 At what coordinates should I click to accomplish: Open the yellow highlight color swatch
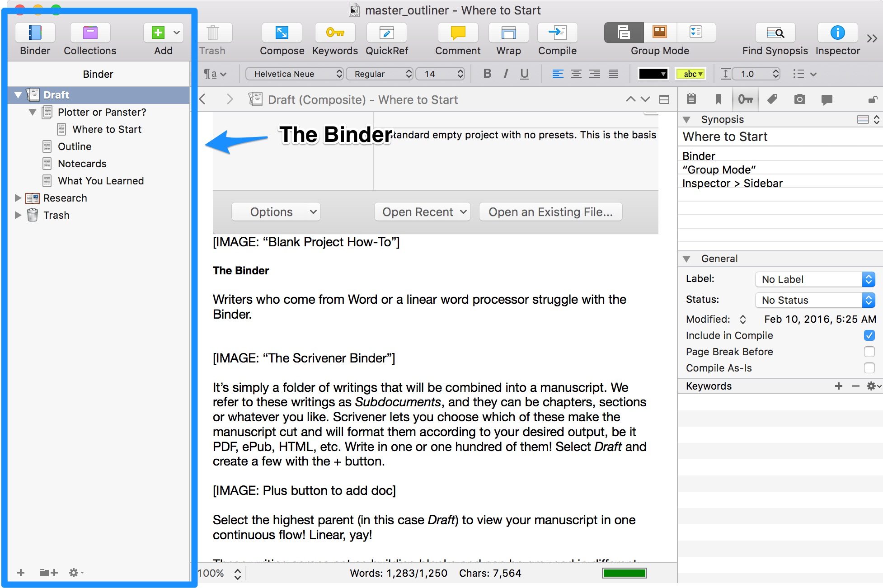(x=690, y=74)
